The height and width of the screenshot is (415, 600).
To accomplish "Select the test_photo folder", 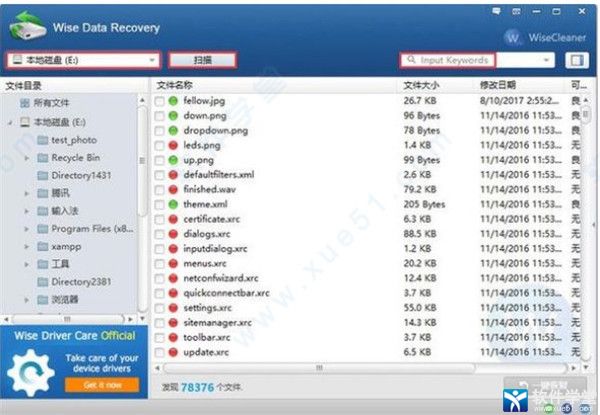I will pos(74,140).
